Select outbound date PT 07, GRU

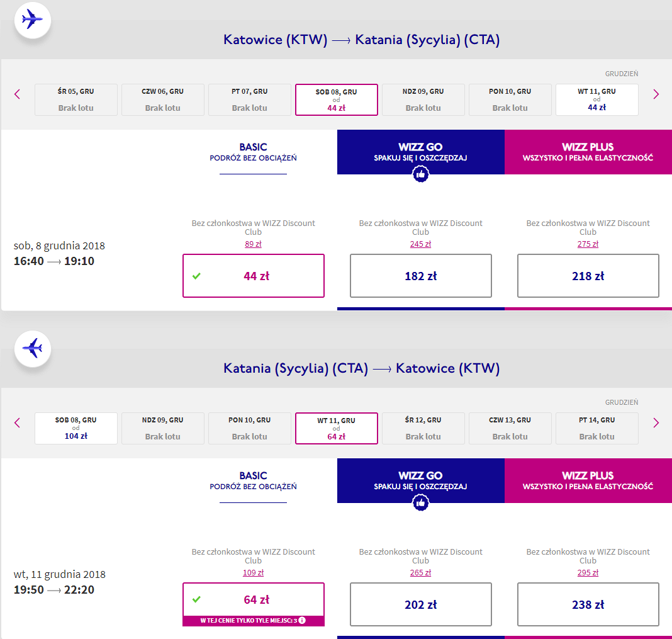[249, 99]
